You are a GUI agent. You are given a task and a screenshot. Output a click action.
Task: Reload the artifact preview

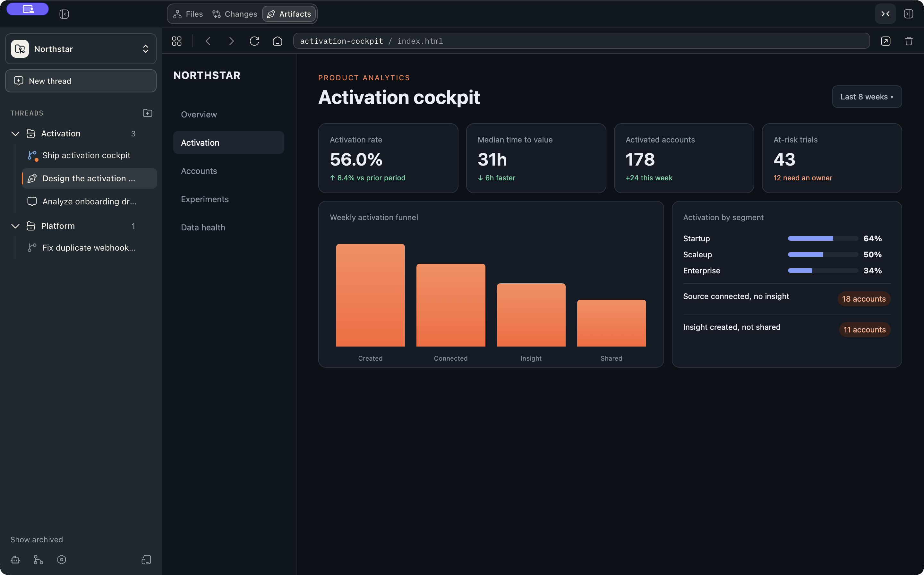[x=254, y=41]
